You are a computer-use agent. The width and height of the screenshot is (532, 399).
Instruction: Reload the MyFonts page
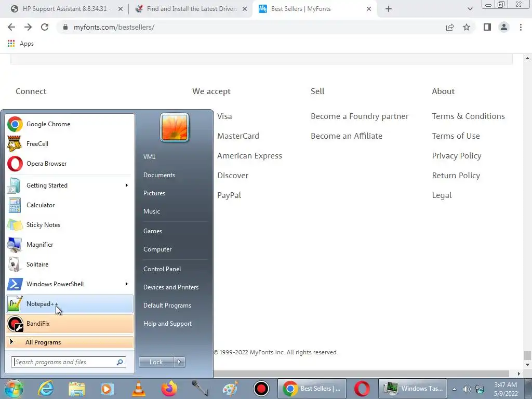tap(45, 27)
